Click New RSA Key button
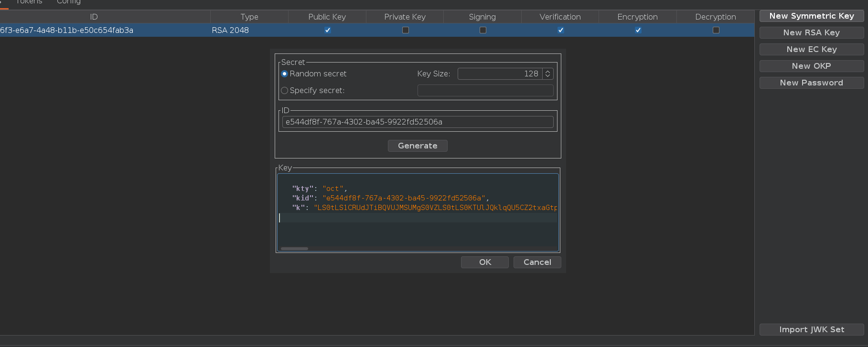Viewport: 868px width, 347px height. pyautogui.click(x=812, y=33)
